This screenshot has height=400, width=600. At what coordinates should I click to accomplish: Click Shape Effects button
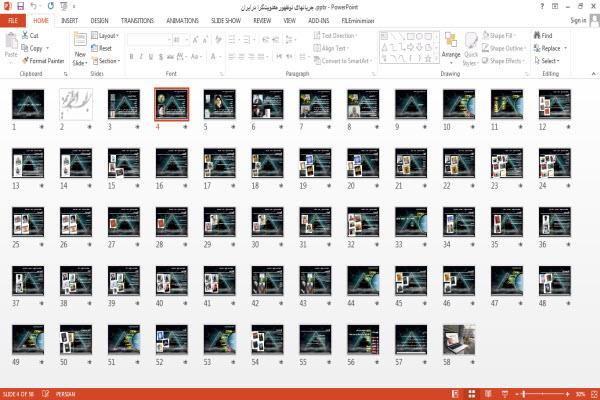tap(504, 60)
